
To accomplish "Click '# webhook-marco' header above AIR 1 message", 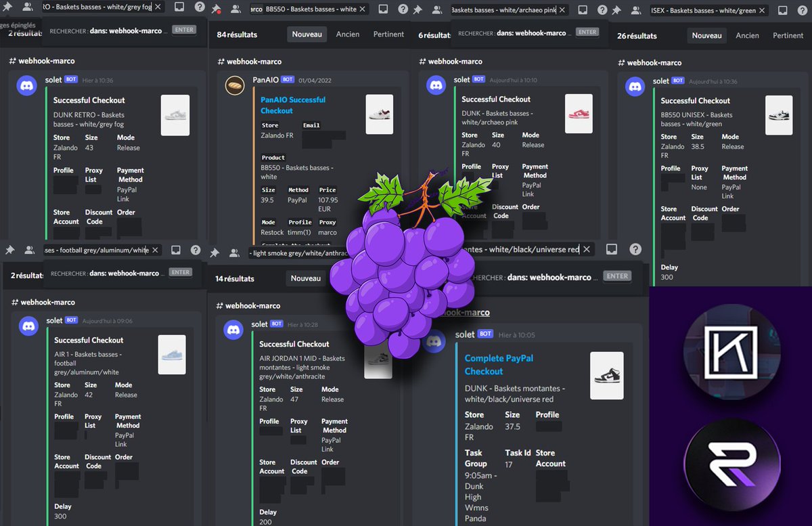I will click(42, 302).
